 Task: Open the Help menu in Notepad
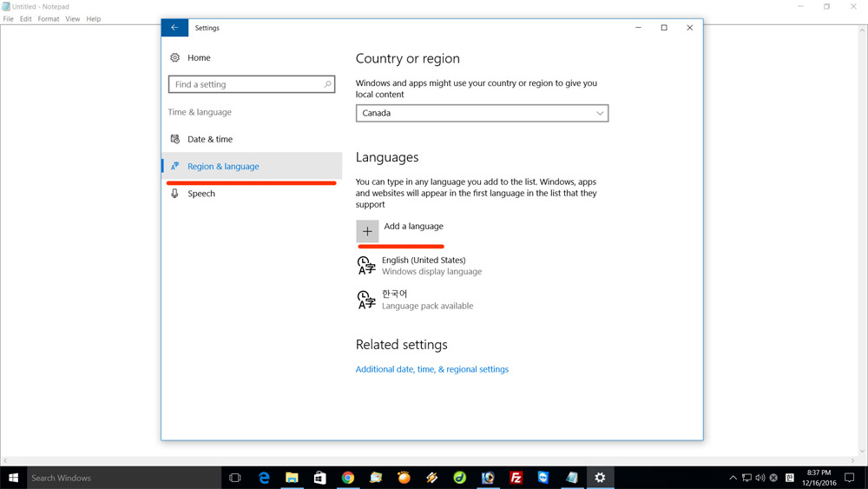point(94,19)
